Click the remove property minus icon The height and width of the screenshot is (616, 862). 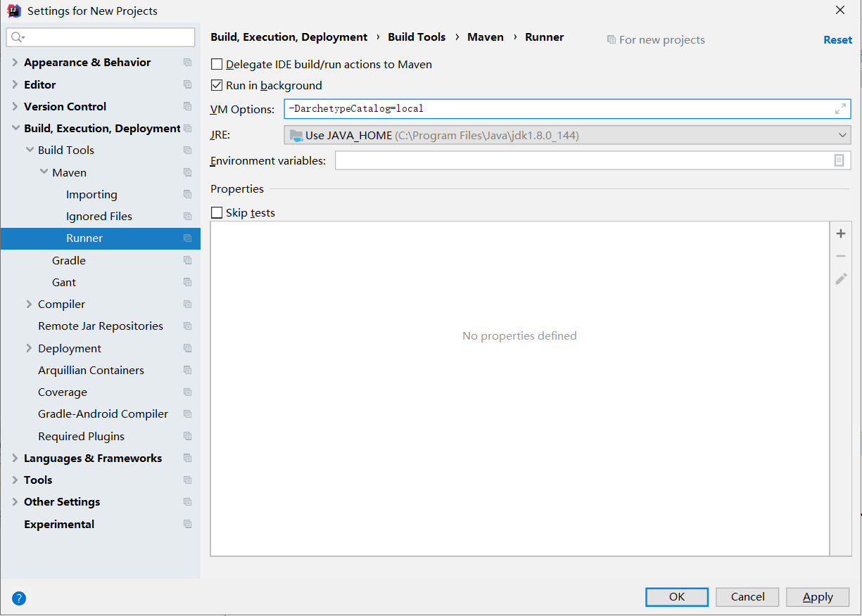pos(841,255)
